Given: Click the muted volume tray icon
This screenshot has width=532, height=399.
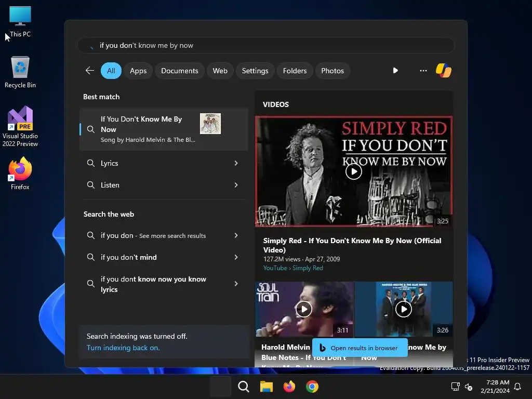Looking at the screenshot, I should pos(469,387).
